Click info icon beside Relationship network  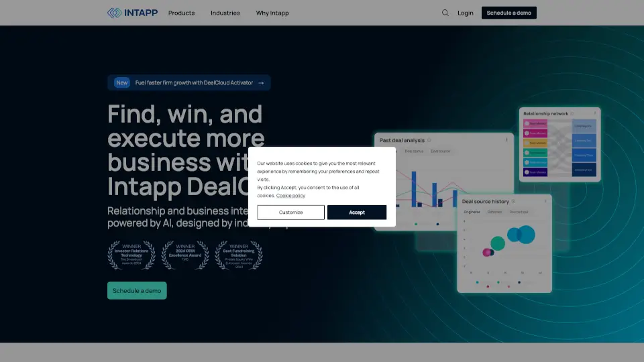(x=572, y=114)
